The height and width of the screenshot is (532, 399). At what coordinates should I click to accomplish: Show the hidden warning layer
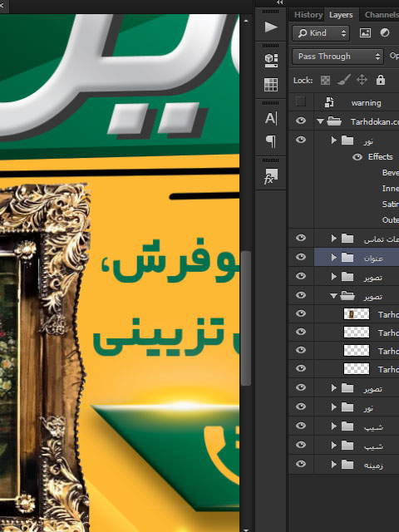[301, 101]
